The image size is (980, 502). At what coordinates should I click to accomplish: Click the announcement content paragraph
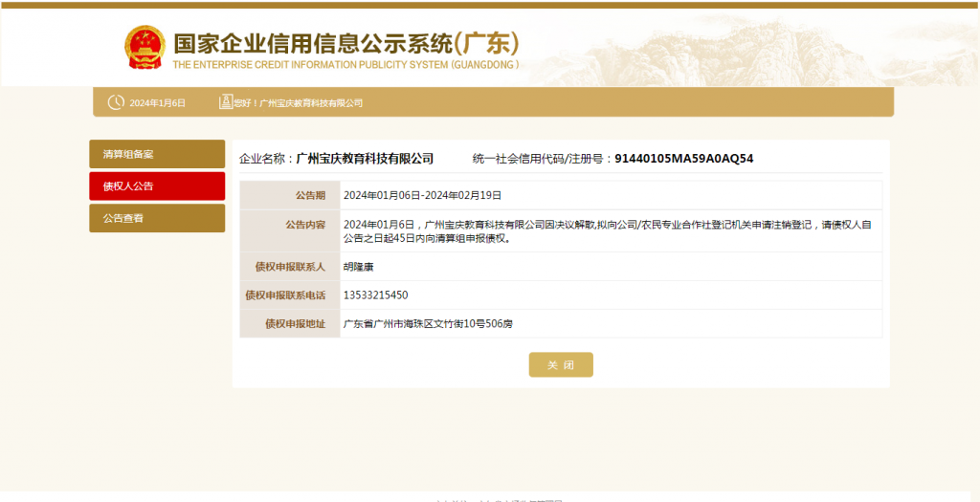[607, 231]
